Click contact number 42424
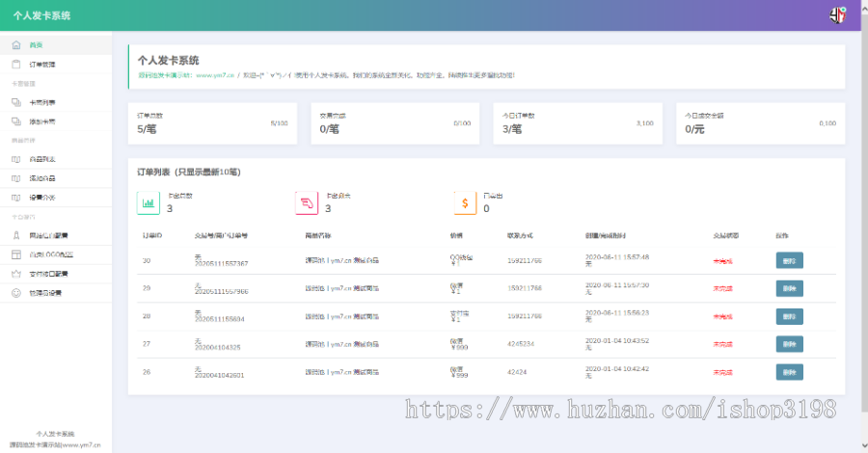The height and width of the screenshot is (453, 868). point(517,372)
